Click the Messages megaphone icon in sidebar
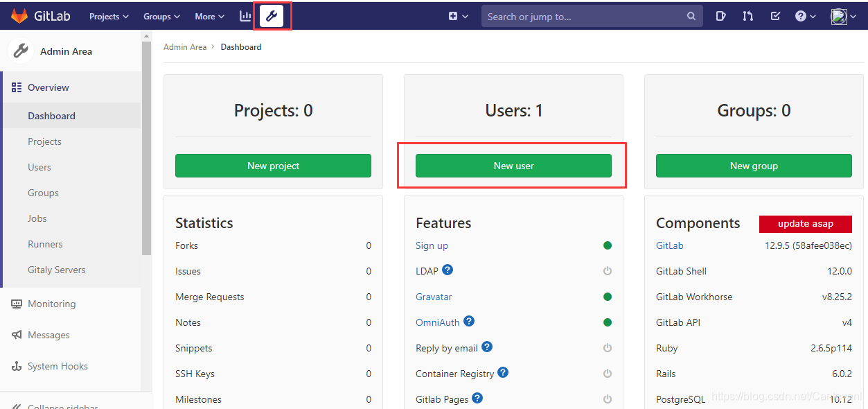 [17, 335]
